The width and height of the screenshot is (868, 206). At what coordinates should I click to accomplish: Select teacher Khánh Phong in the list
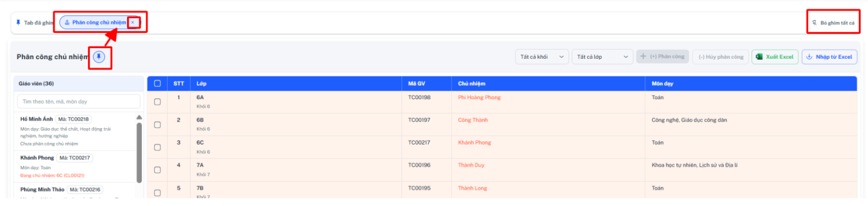click(75, 167)
